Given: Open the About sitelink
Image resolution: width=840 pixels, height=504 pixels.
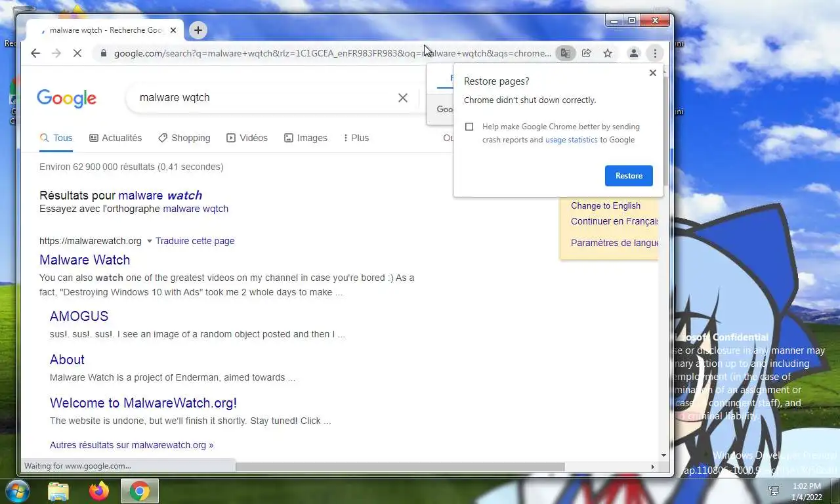Looking at the screenshot, I should tap(67, 360).
